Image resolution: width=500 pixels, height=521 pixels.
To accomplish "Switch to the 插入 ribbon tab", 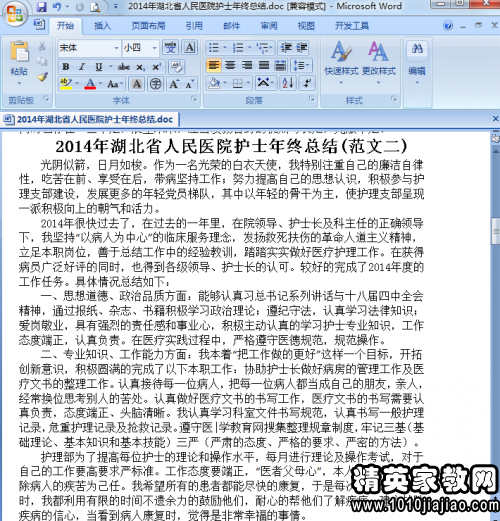I will (102, 26).
